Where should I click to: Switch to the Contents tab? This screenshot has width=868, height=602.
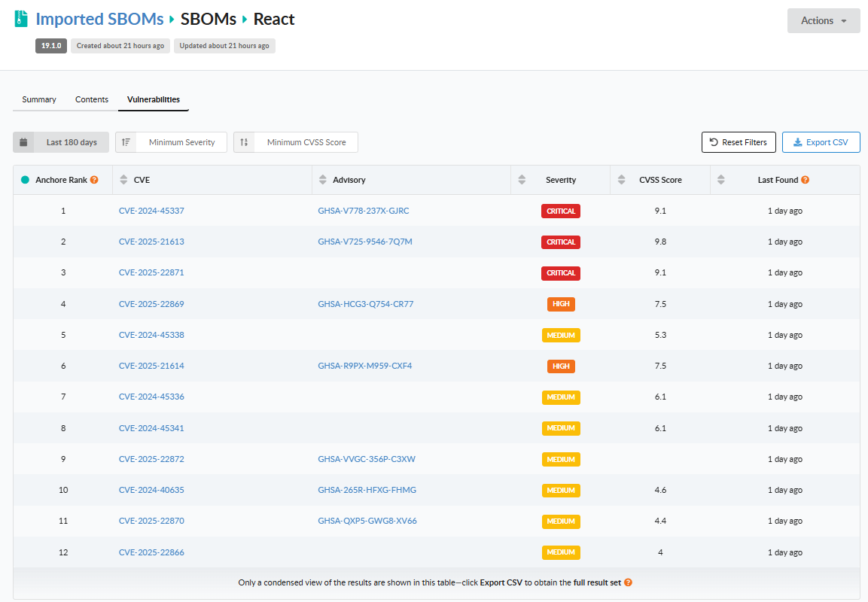(92, 99)
